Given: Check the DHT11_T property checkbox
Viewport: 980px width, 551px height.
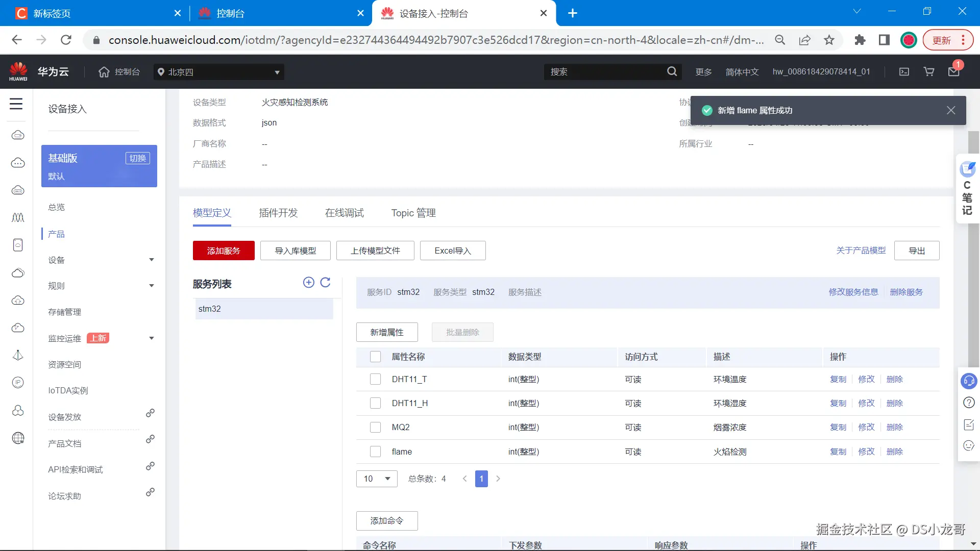Looking at the screenshot, I should point(375,379).
